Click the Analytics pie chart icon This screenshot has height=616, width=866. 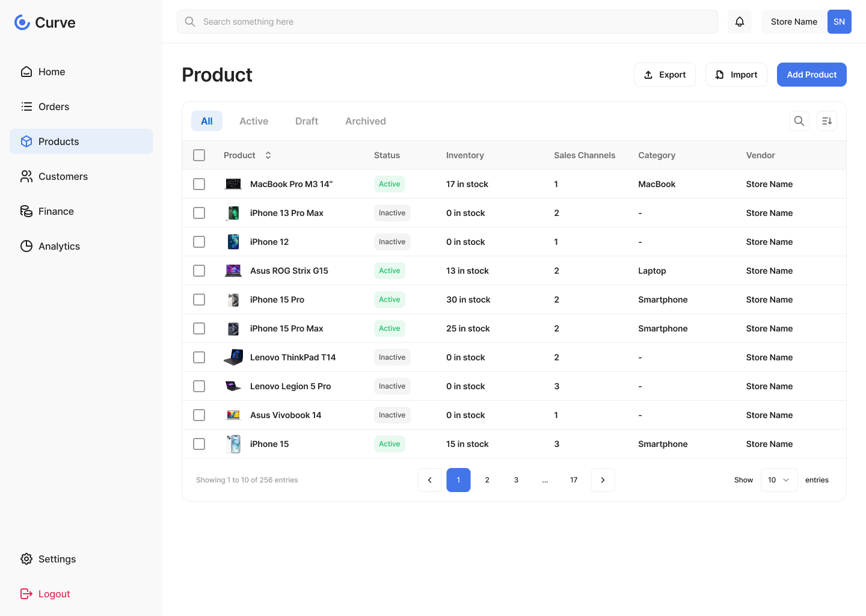26,246
